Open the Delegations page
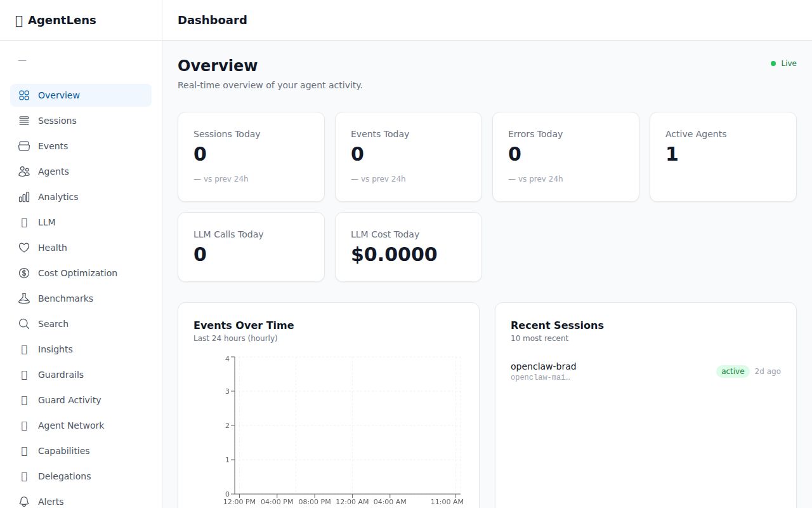The image size is (812, 508). pyautogui.click(x=64, y=476)
